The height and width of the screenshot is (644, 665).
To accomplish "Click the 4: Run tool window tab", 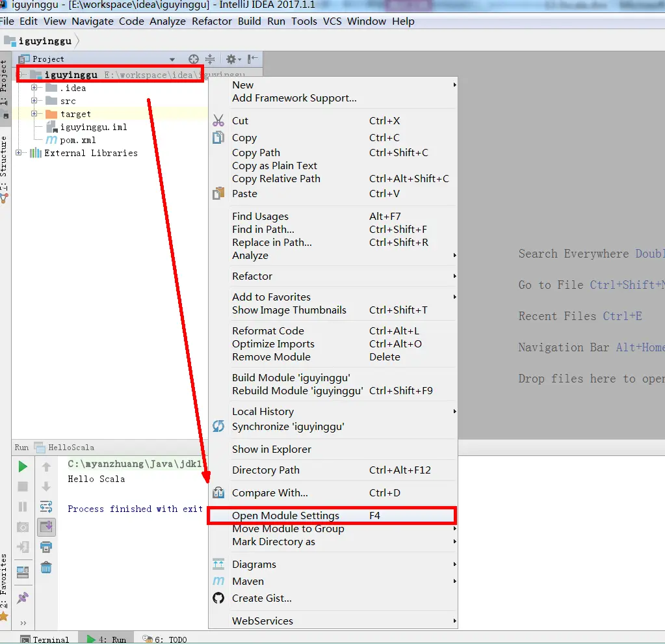I will [x=107, y=639].
